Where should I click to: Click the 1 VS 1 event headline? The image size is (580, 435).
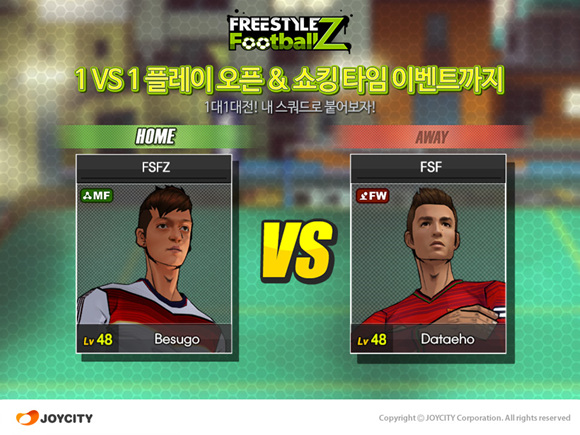pyautogui.click(x=290, y=80)
